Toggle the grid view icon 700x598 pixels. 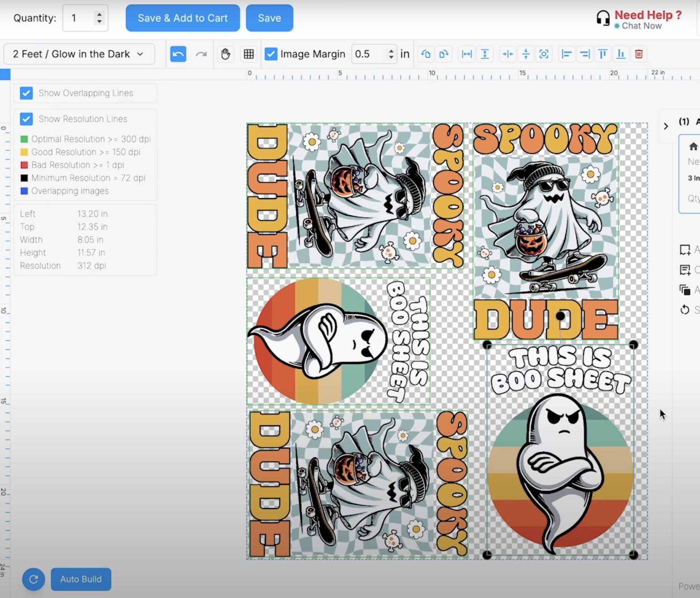249,54
